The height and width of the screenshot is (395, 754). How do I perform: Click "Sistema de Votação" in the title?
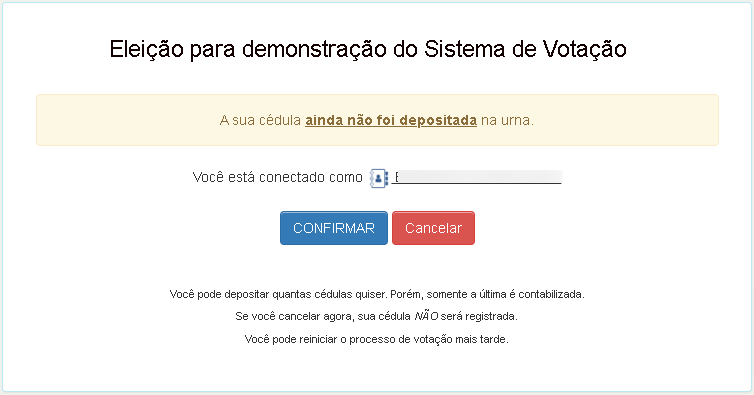pos(525,49)
